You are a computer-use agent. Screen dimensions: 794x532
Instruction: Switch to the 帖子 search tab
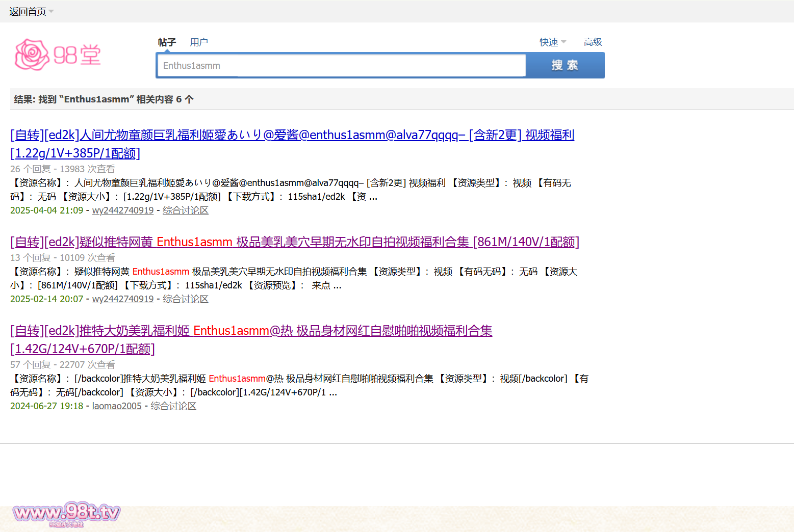coord(167,42)
